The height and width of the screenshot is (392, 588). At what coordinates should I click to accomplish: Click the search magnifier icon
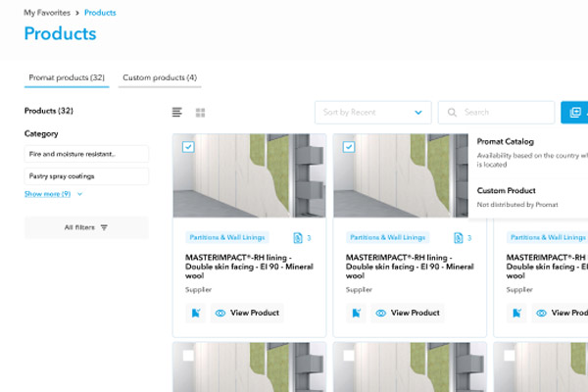(x=452, y=112)
